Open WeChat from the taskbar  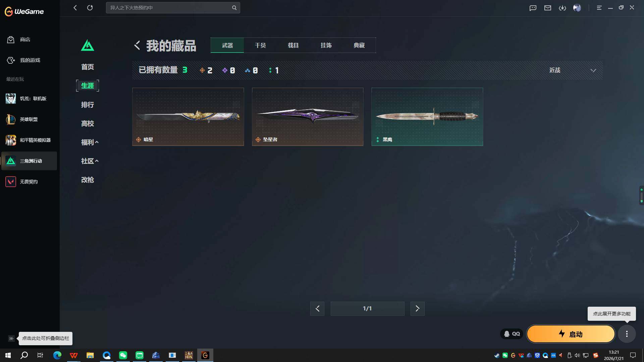coord(123,355)
